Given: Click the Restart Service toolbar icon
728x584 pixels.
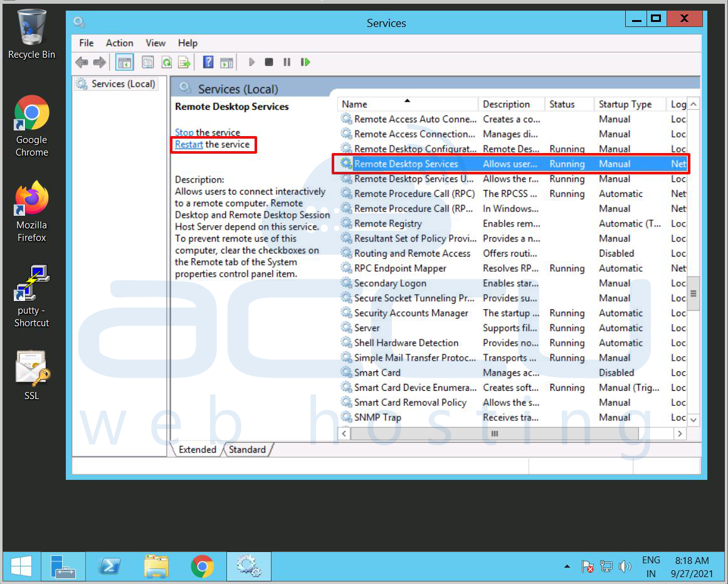Looking at the screenshot, I should click(x=305, y=62).
